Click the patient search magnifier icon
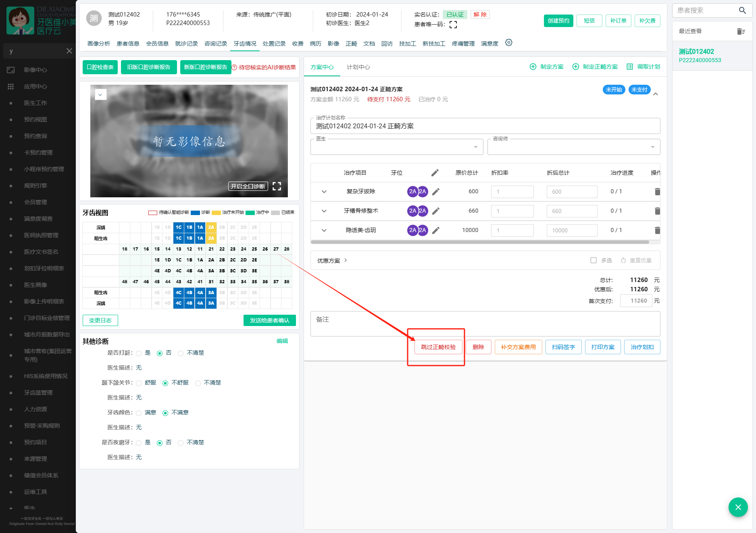The width and height of the screenshot is (756, 533). click(742, 10)
